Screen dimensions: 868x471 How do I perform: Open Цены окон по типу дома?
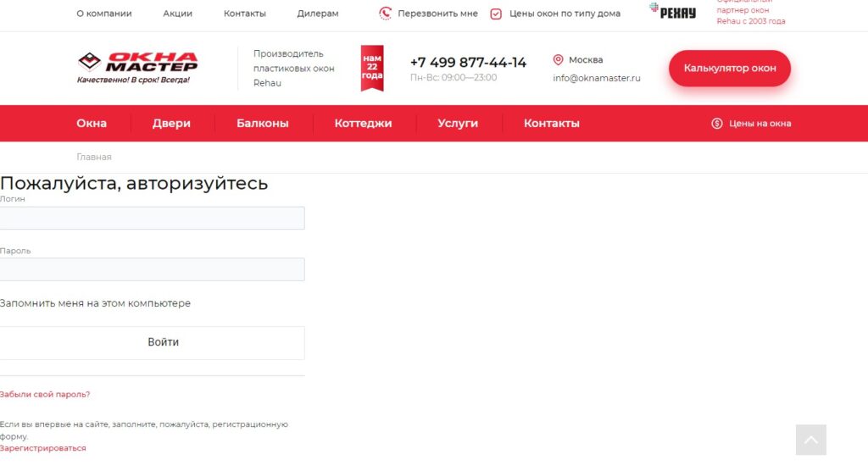coord(565,14)
